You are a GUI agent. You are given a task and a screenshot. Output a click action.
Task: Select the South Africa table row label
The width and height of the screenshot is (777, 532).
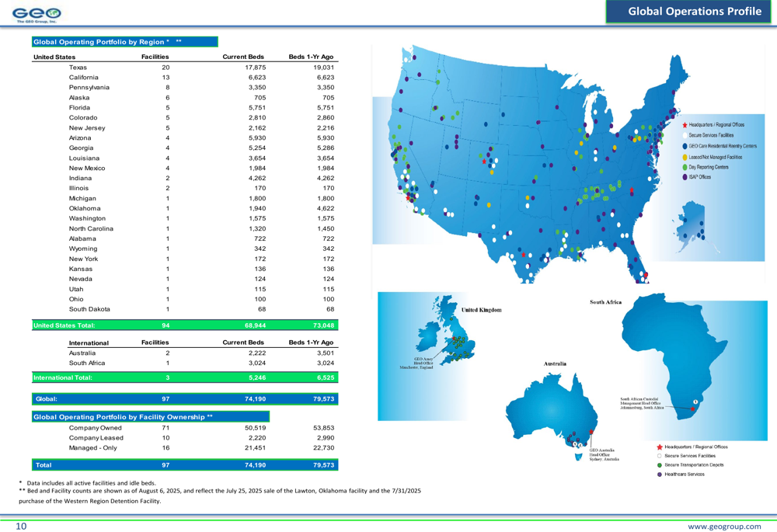87,363
